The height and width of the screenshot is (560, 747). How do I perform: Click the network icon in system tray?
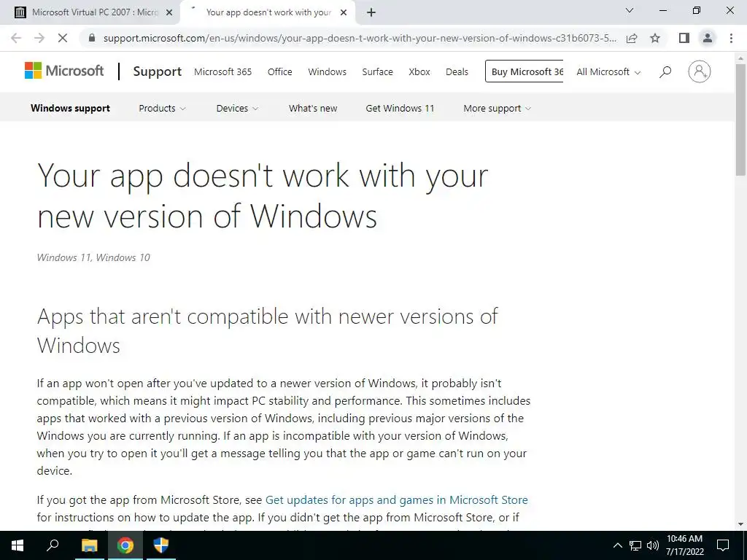pos(635,545)
